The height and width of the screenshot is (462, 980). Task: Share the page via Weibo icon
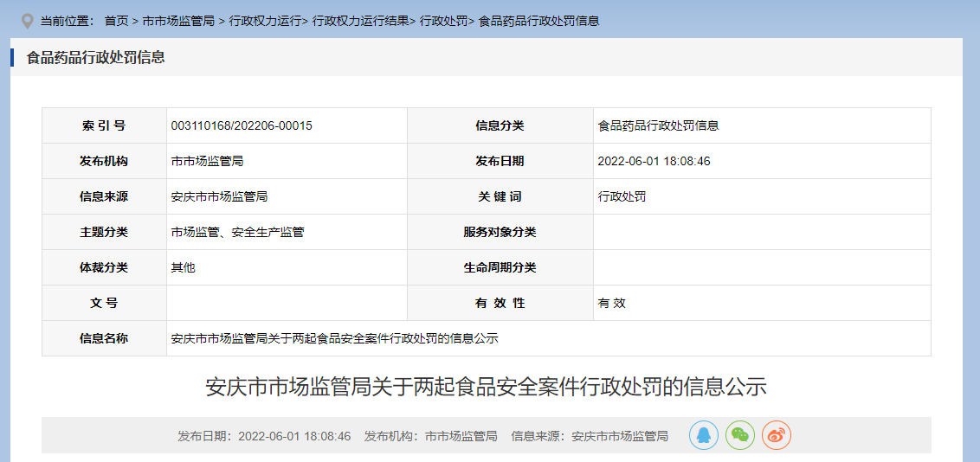point(777,435)
